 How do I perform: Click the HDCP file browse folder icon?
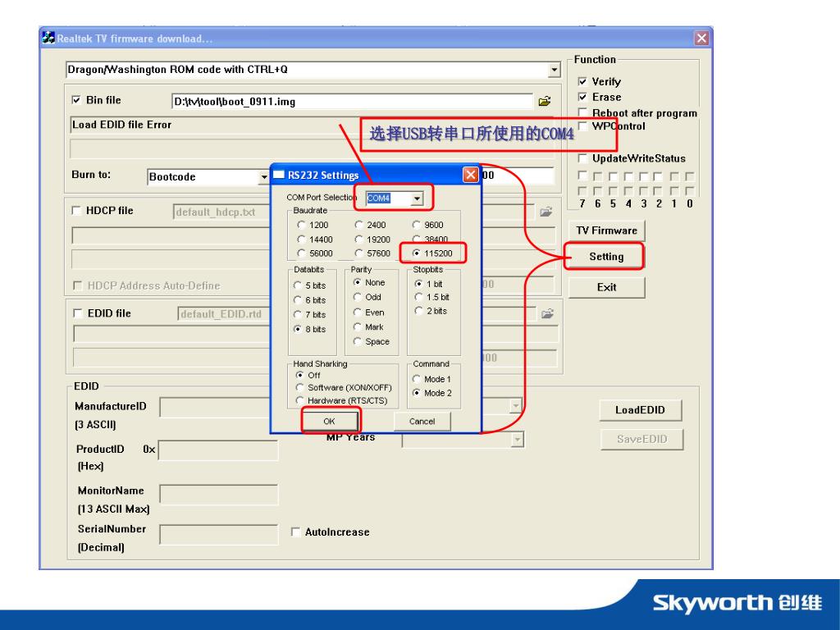[x=545, y=211]
